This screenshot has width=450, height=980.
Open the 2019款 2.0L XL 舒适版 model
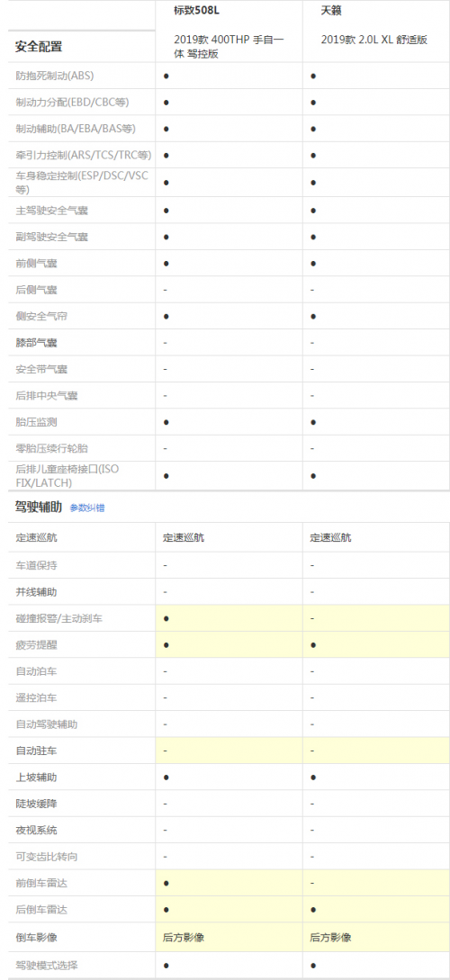click(x=374, y=40)
